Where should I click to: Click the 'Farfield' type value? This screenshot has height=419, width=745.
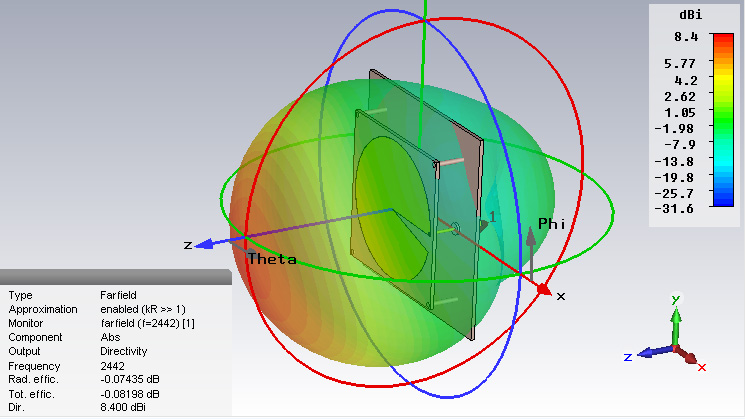tap(118, 295)
